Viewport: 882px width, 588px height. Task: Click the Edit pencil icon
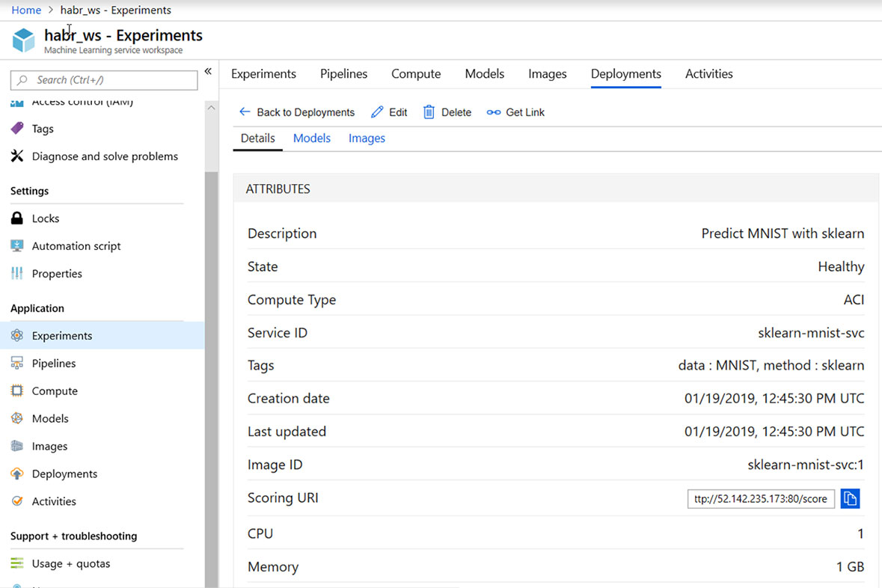[377, 112]
